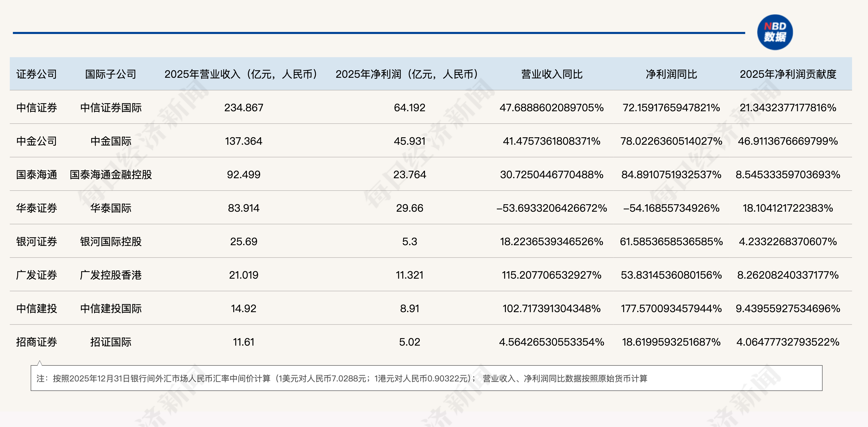This screenshot has width=868, height=427.
Task: Click 银河国际控股 net profit 5.3
Action: pyautogui.click(x=410, y=242)
